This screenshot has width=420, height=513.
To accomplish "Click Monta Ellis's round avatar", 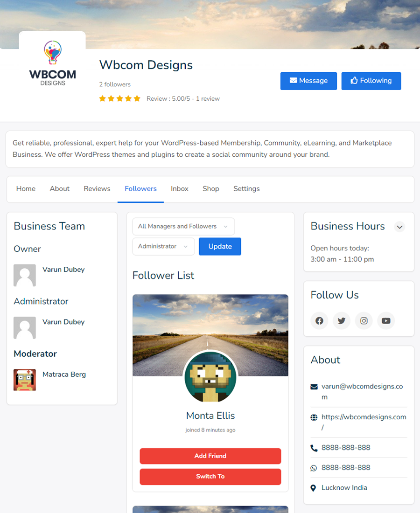I will pyautogui.click(x=210, y=377).
